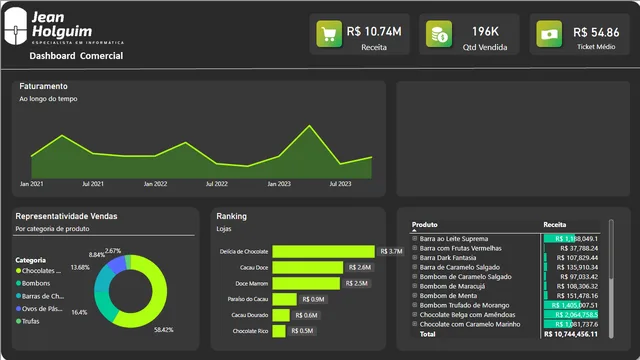Click the Cacau Doce ranking bar

pyautogui.click(x=307, y=267)
